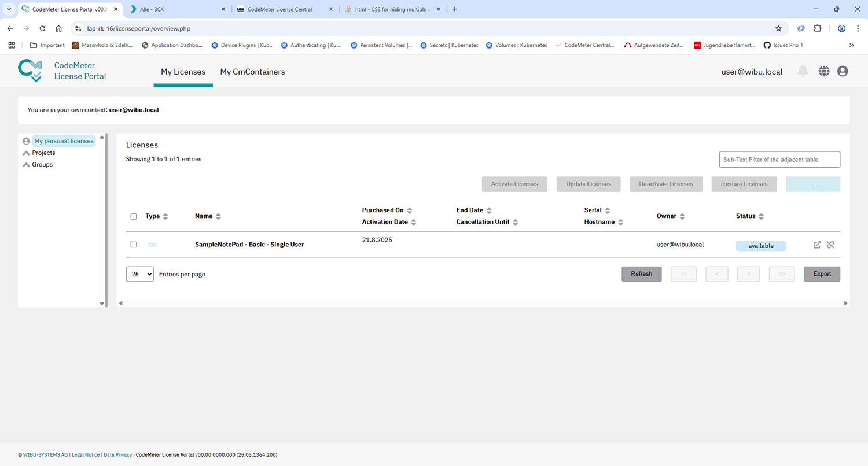Click the Sub-Text Filter input field

[x=779, y=160]
